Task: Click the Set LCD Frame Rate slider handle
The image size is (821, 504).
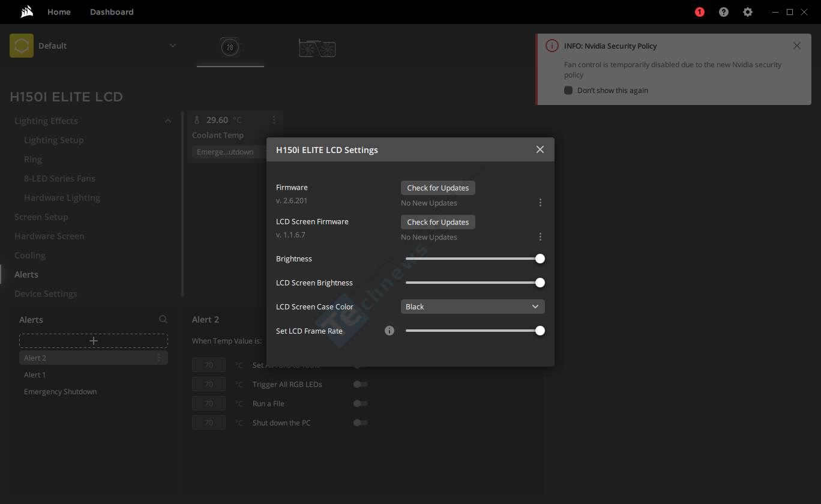Action: tap(540, 331)
